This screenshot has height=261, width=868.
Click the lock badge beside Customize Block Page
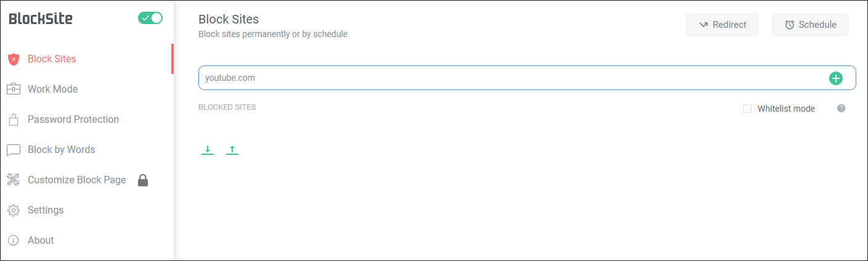pos(143,180)
